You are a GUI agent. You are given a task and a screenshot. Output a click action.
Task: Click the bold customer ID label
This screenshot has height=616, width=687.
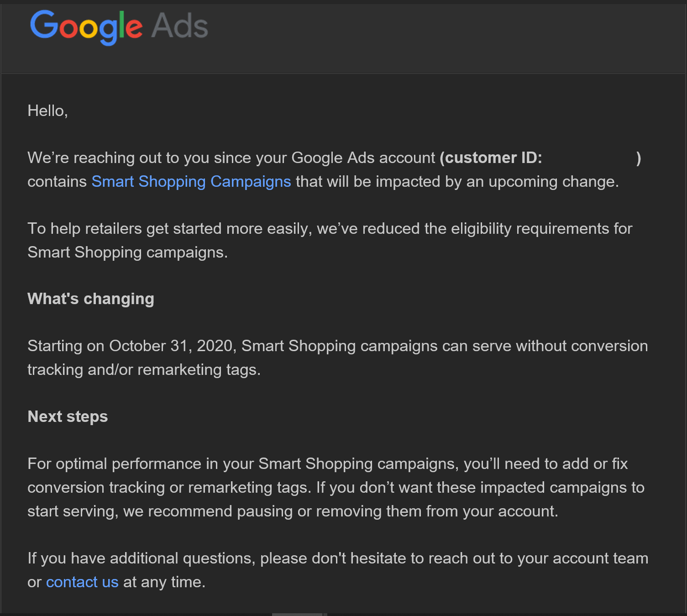tap(491, 158)
